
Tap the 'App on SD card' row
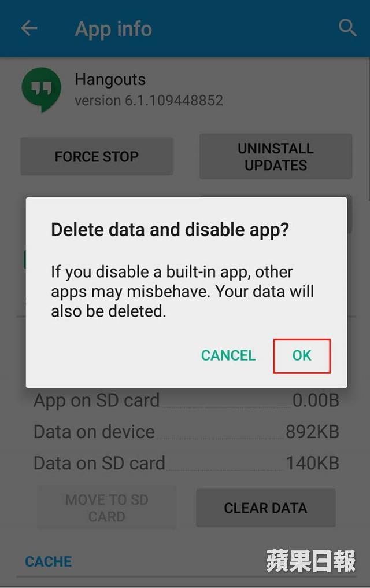(x=187, y=400)
